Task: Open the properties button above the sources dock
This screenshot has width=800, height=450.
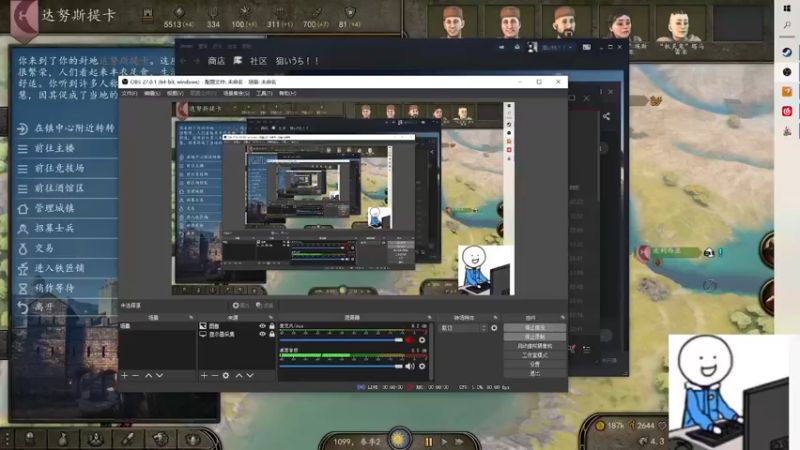Action: (241, 306)
